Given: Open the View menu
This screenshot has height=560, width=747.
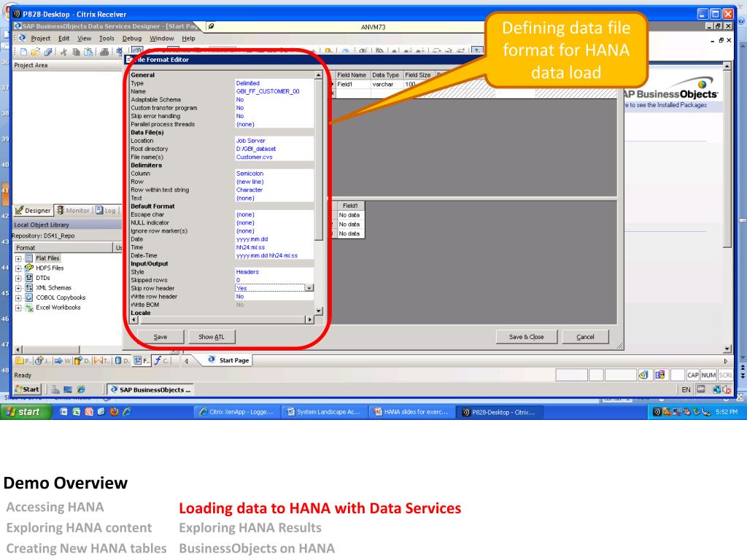Looking at the screenshot, I should [85, 39].
